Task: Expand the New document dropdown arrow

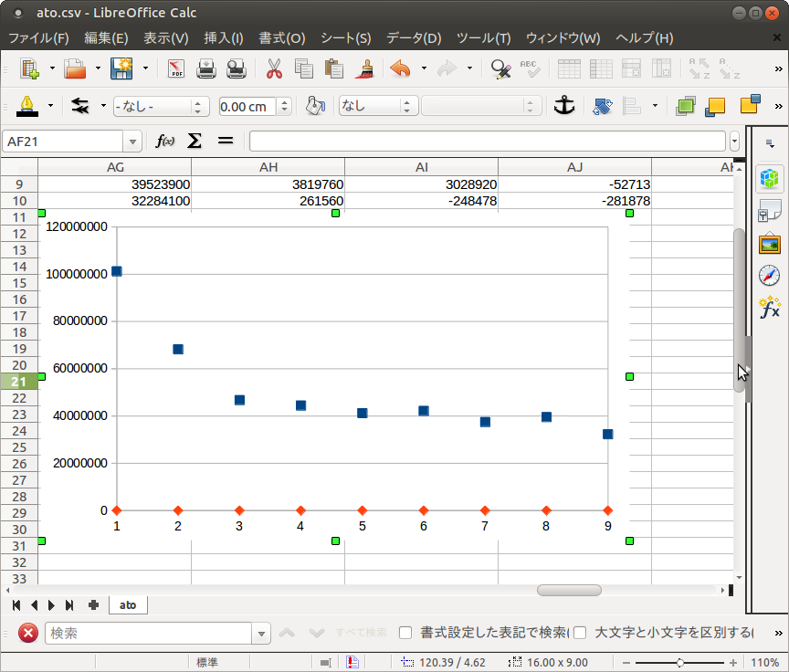Action: coord(52,68)
